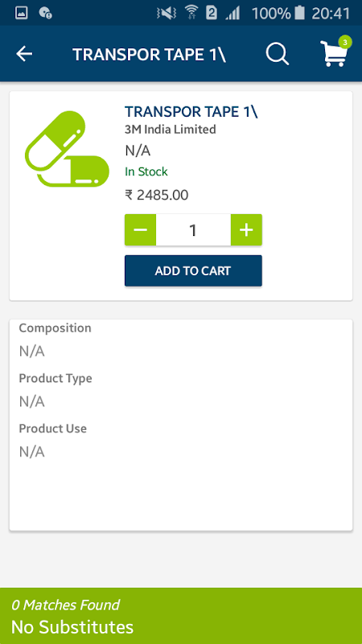
Task: Open the shopping cart icon
Action: point(335,54)
